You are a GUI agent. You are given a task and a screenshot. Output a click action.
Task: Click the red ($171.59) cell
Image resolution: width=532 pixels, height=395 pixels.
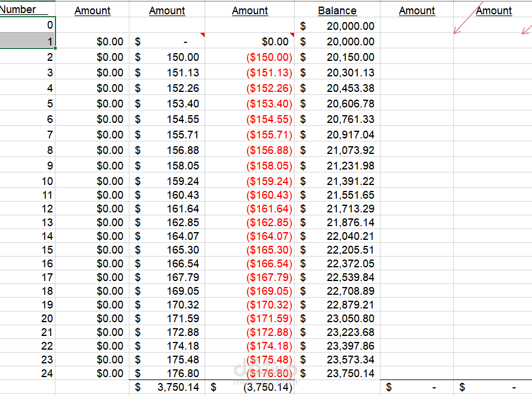[x=249, y=318]
